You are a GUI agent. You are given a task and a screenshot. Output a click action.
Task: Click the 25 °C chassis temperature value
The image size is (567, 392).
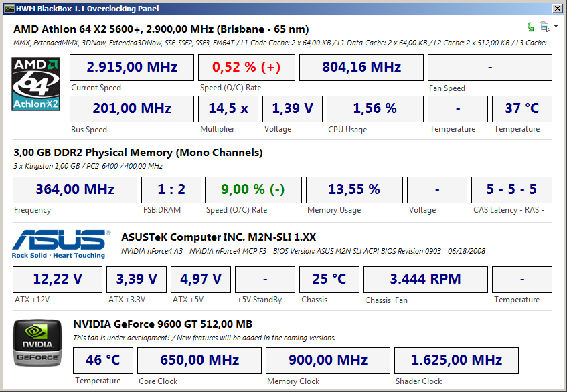click(x=329, y=279)
